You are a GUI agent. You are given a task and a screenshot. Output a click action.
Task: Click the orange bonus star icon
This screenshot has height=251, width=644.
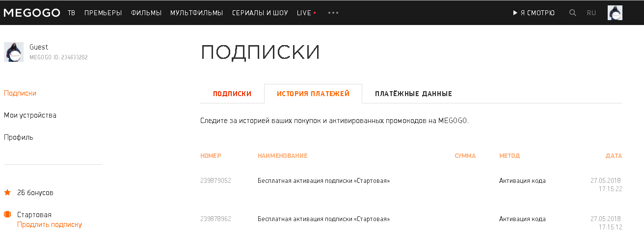(x=7, y=193)
